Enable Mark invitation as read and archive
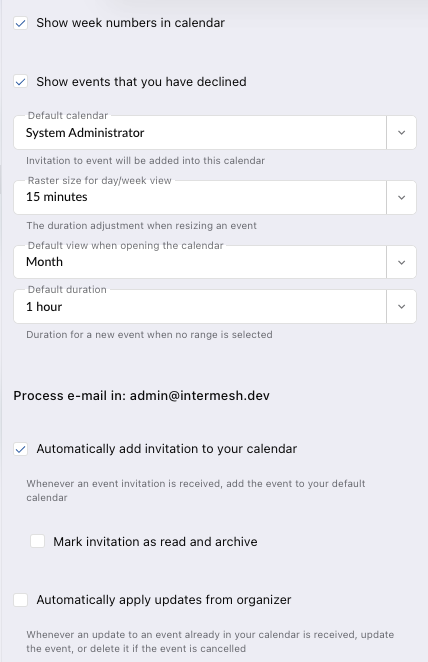The width and height of the screenshot is (428, 662). tap(38, 541)
